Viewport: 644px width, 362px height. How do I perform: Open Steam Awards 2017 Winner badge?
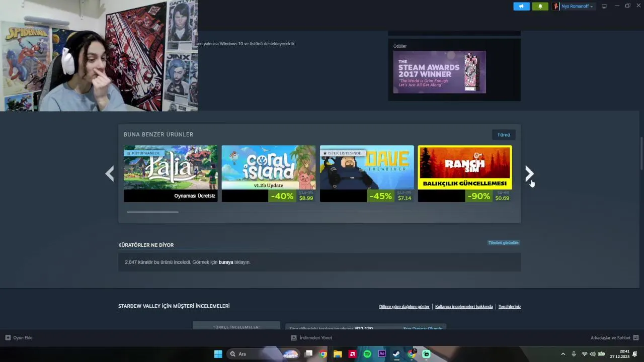click(x=440, y=72)
